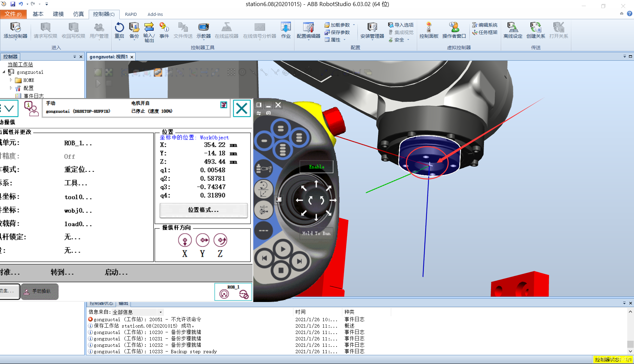Open the FlexPendant ABB menu dropdown
This screenshot has height=364, width=634.
click(9, 109)
